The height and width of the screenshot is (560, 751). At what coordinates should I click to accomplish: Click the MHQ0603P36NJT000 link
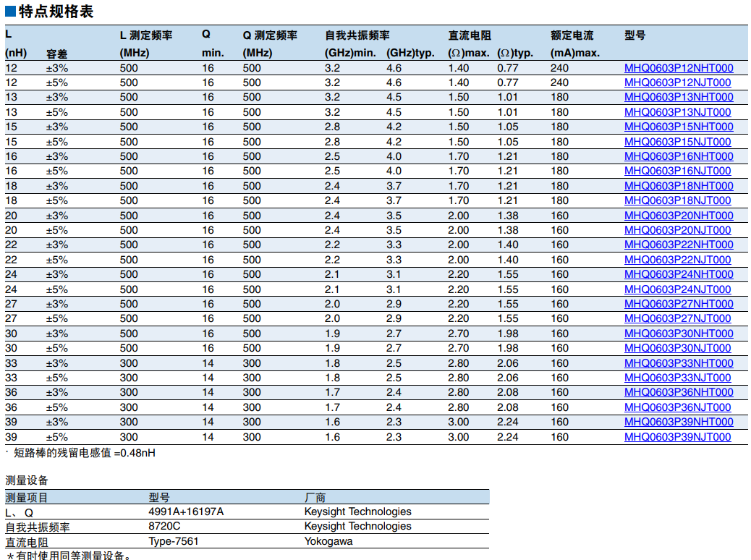point(678,407)
